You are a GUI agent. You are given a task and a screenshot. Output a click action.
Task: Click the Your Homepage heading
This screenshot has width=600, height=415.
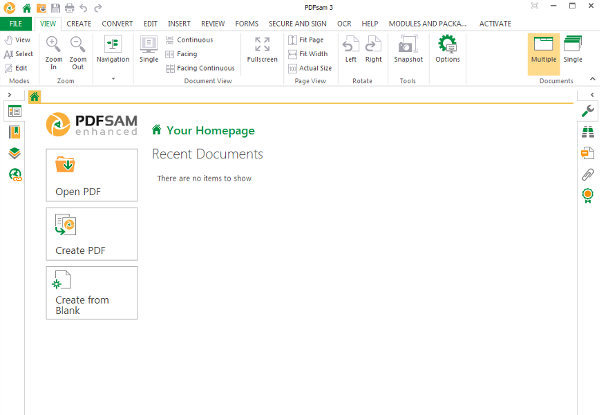[x=210, y=130]
